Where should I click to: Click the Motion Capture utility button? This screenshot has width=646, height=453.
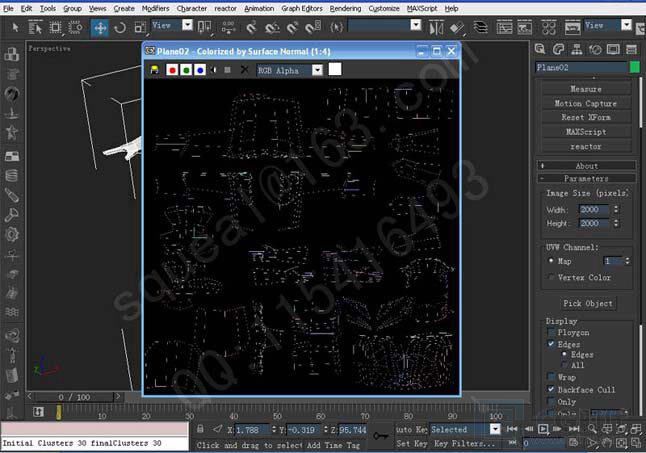click(x=586, y=103)
